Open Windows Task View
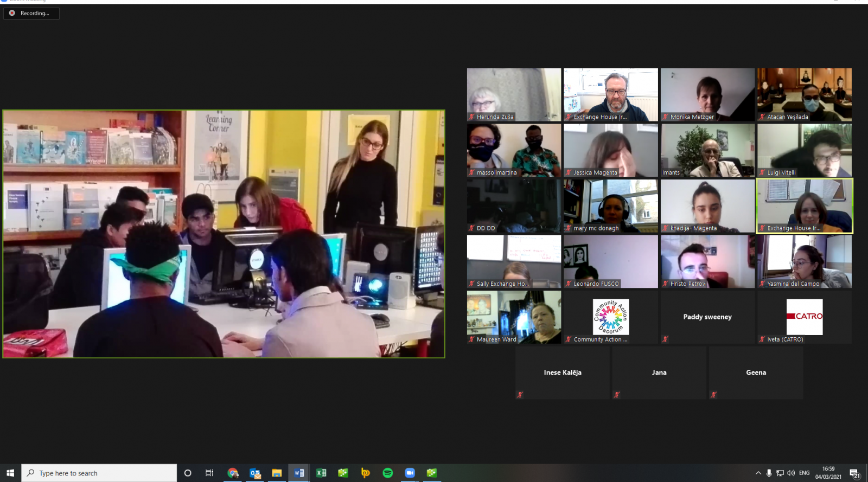Viewport: 868px width, 482px height. 209,473
